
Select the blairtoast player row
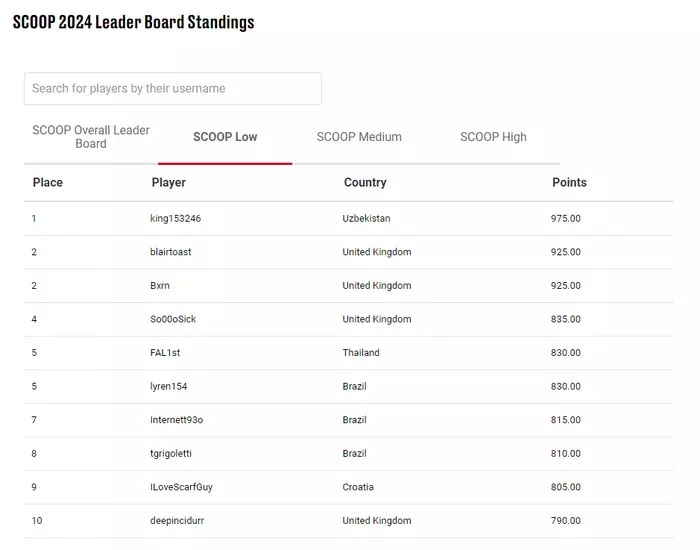[x=349, y=252]
